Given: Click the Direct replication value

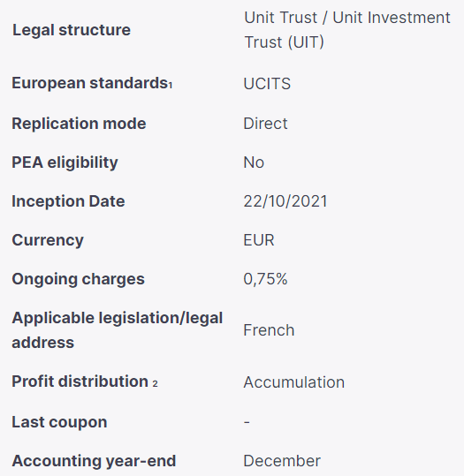Looking at the screenshot, I should 265,124.
